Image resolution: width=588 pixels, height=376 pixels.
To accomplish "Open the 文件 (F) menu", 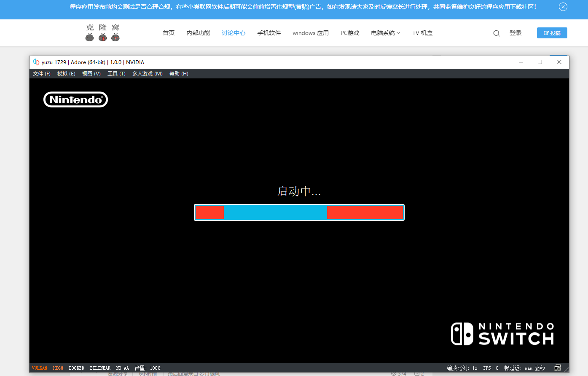I will pyautogui.click(x=42, y=74).
